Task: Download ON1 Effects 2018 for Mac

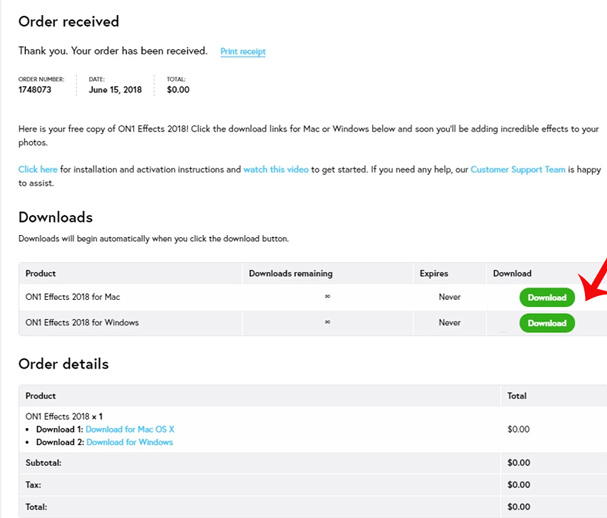Action: click(547, 297)
